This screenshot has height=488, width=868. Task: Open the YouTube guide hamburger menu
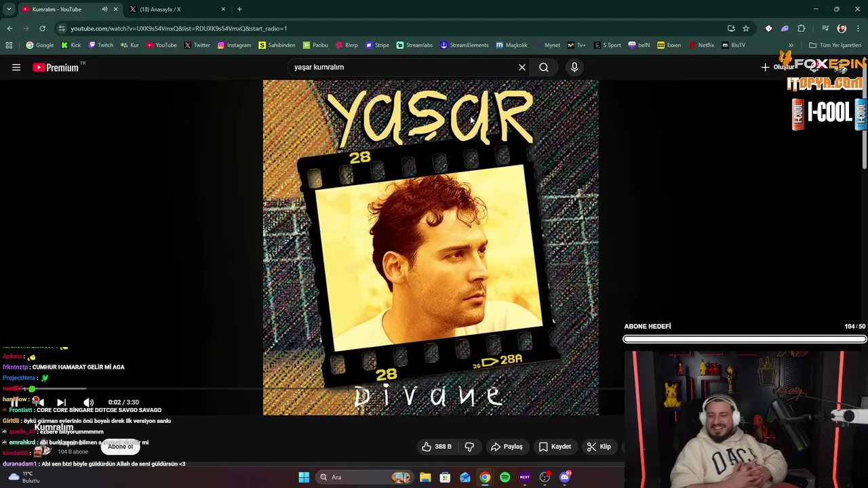[x=16, y=67]
